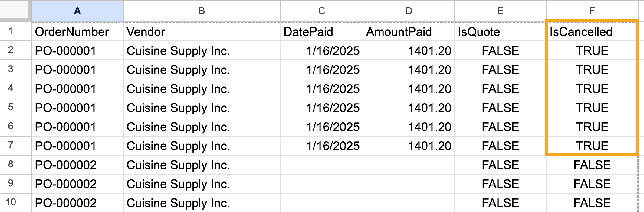Select column A header
644x212 pixels.
point(77,11)
